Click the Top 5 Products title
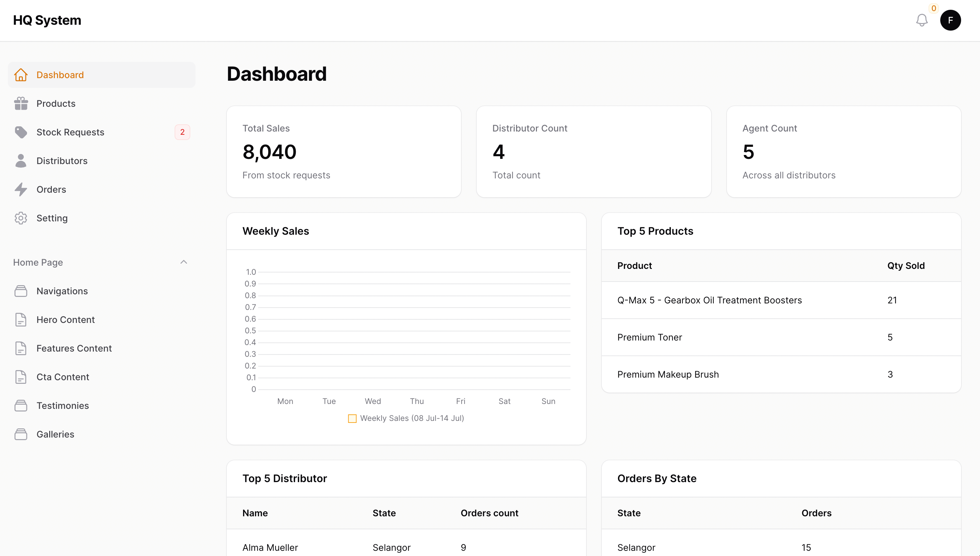980x556 pixels. 655,231
